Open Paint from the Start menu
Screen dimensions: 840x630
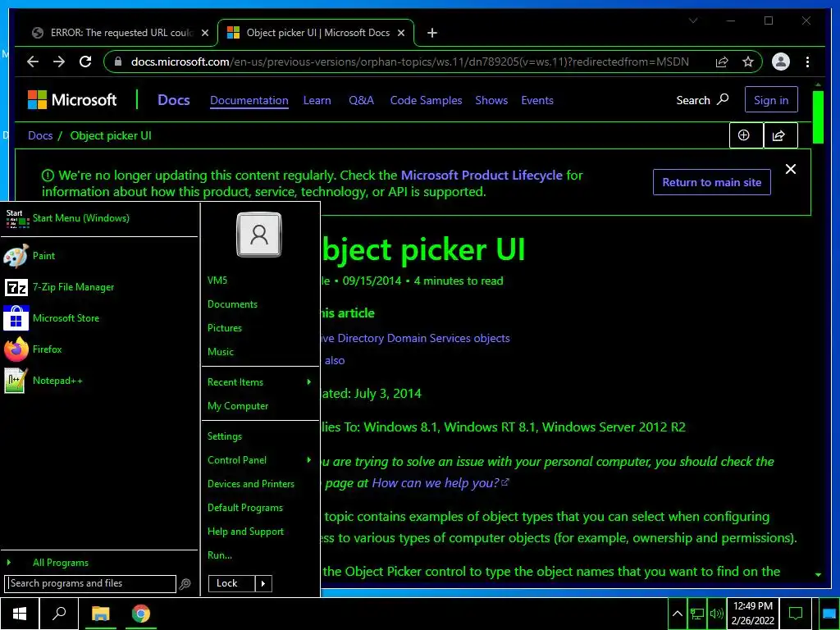click(99, 256)
